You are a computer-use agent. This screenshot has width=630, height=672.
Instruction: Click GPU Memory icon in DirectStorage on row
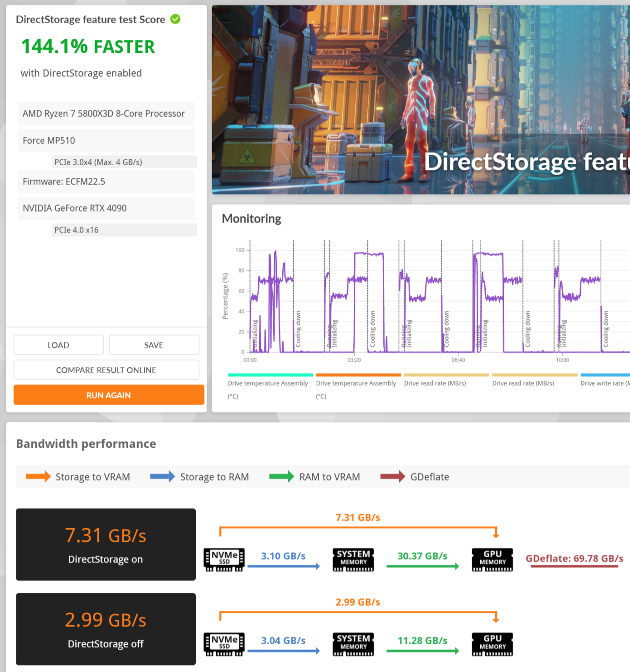tap(493, 560)
